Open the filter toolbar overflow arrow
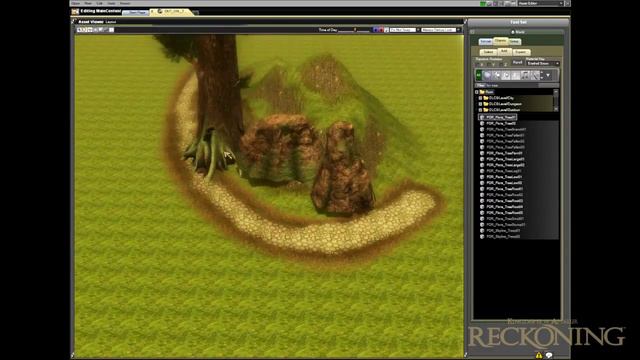This screenshot has height=360, width=640. 548,75
